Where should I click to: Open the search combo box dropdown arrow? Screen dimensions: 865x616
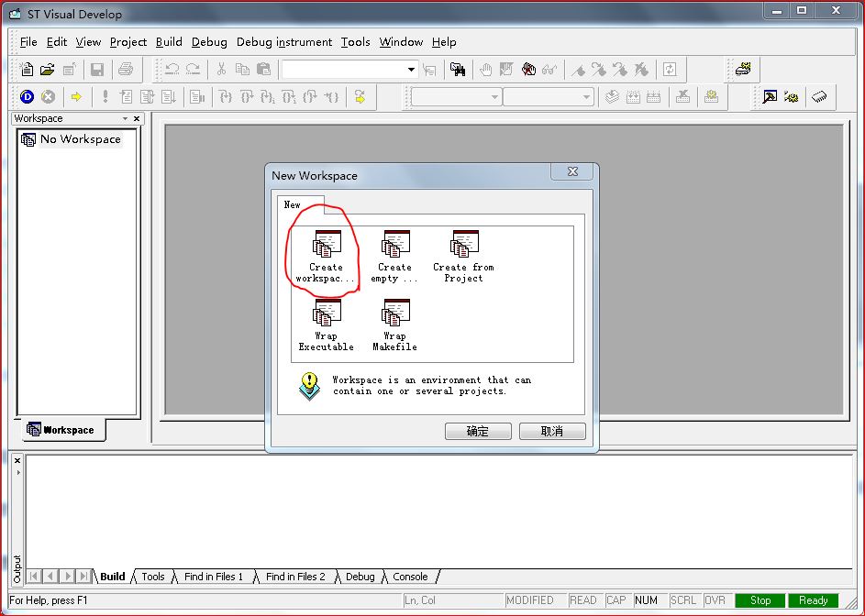pyautogui.click(x=411, y=70)
